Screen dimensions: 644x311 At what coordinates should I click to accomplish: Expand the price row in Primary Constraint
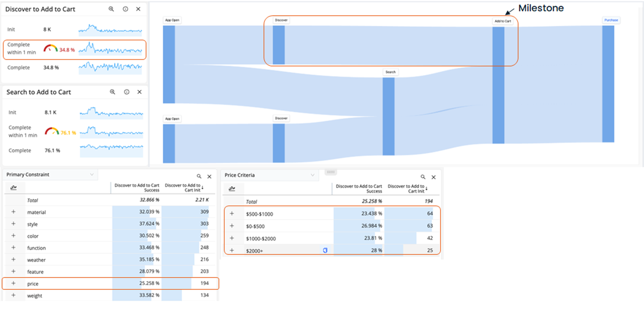(14, 284)
